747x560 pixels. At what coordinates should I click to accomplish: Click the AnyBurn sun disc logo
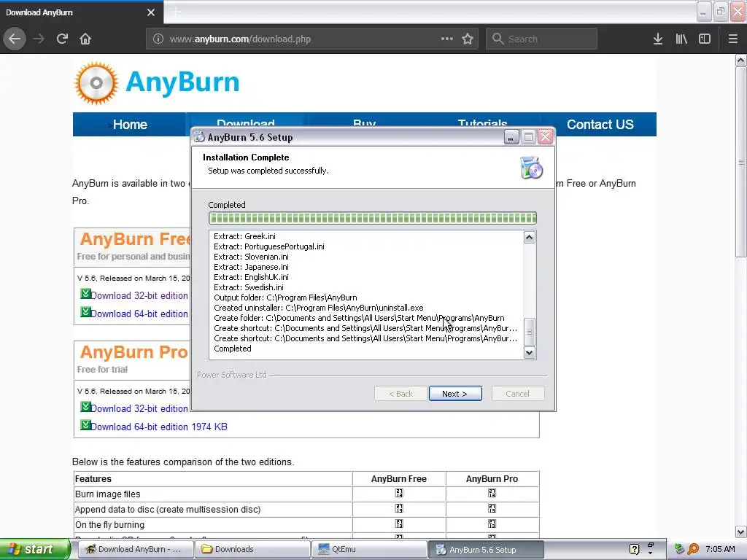(96, 83)
